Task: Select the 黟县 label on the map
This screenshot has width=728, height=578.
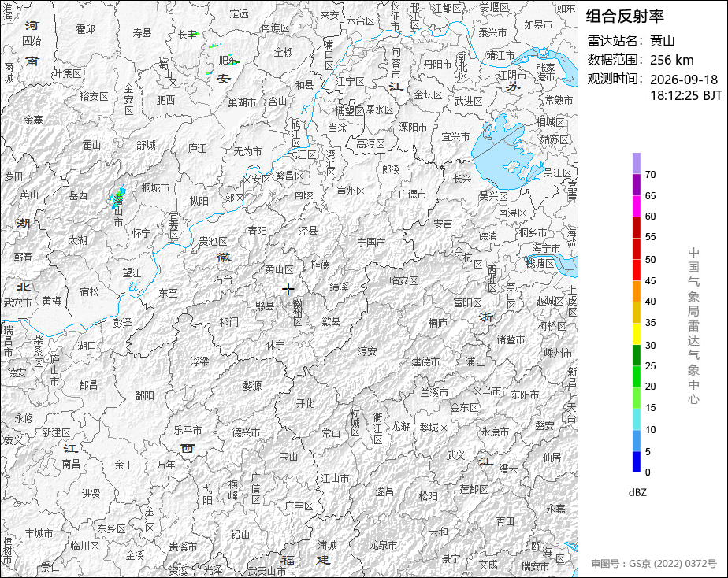Action: click(265, 306)
